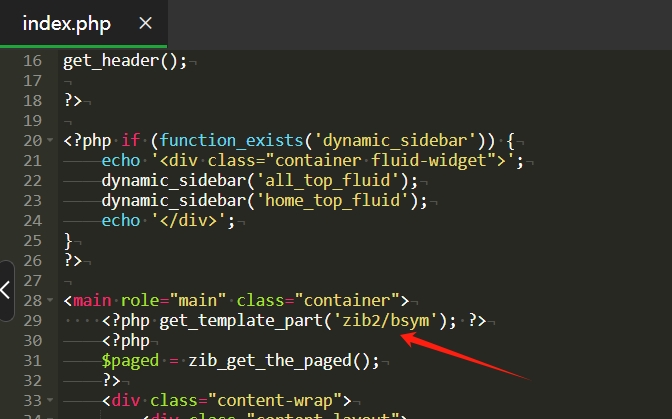Screen dimensions: 672x419
Task: Select line number 29 in the gutter
Action: click(32, 320)
